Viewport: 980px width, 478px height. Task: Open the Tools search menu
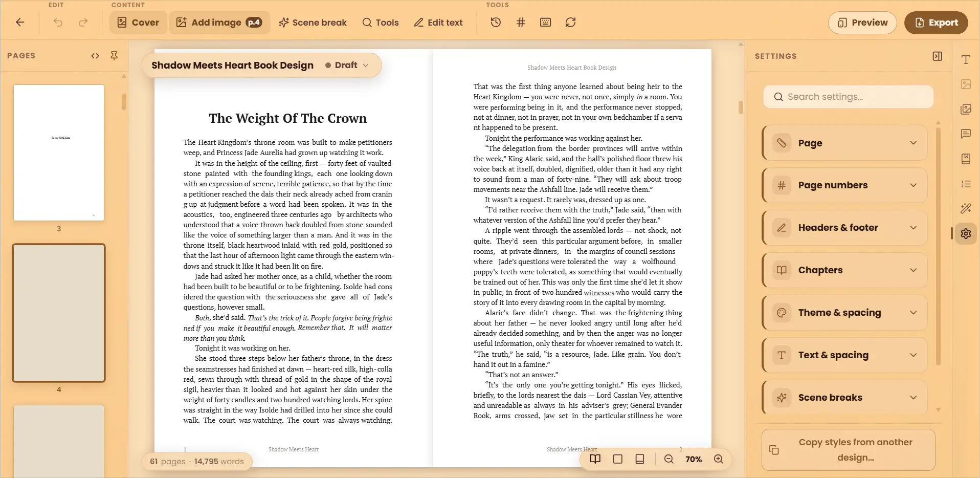[x=380, y=23]
